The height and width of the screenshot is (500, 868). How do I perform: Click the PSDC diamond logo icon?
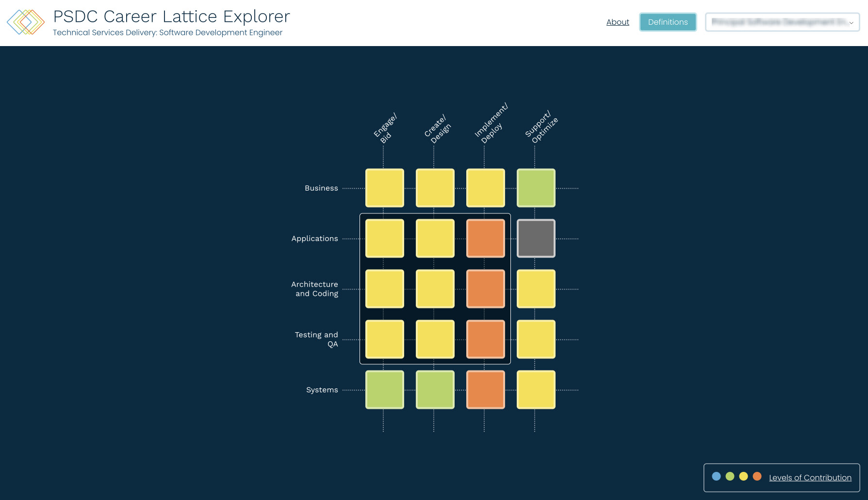[x=26, y=22]
